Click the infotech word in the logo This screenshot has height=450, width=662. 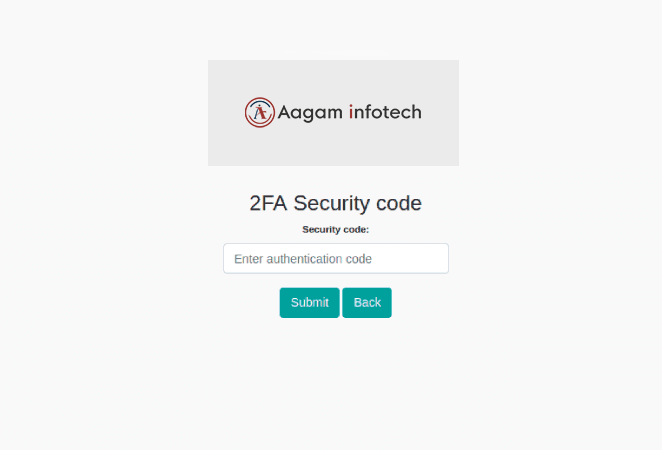pos(385,112)
